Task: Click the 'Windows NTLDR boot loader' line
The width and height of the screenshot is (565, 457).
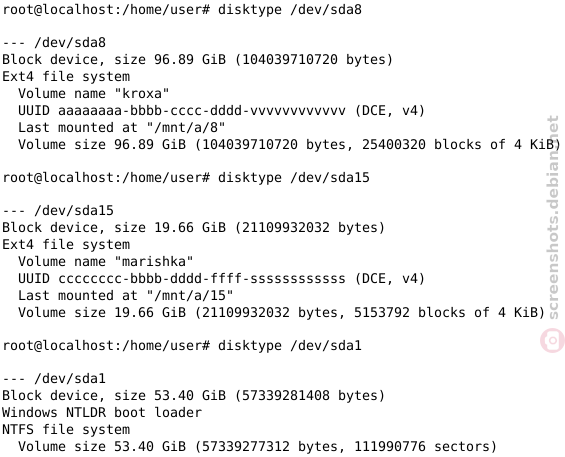Action: coord(102,412)
